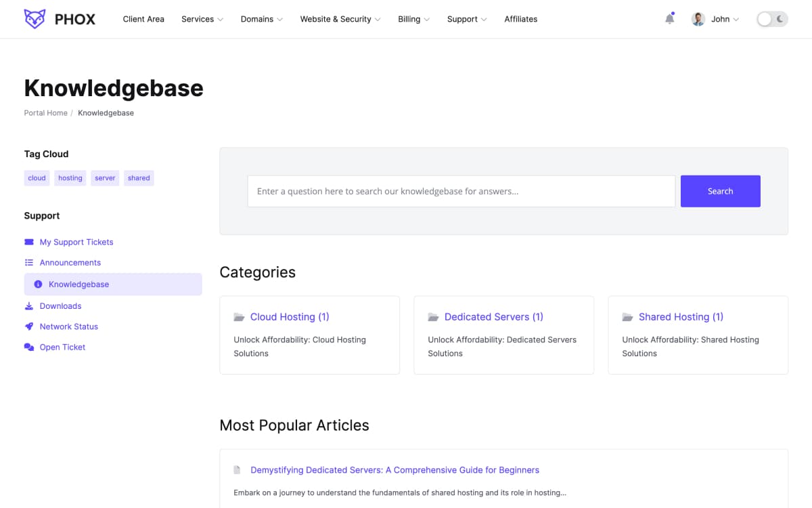Toggle the dark mode switch
This screenshot has width=812, height=508.
tap(772, 19)
